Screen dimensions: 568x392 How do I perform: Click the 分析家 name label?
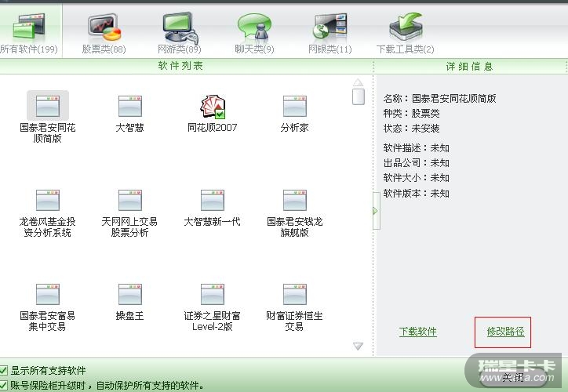tap(294, 128)
